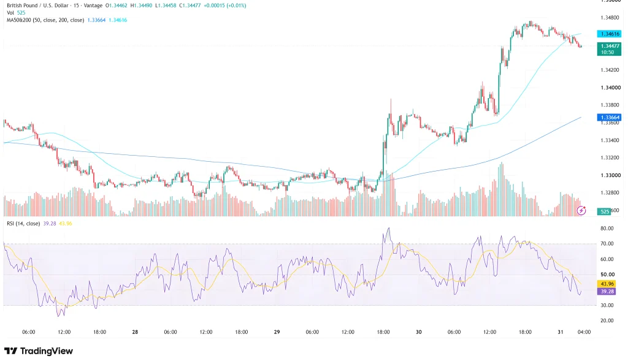The image size is (628, 364).
Task: Click the purple lightning bolt icon
Action: [581, 210]
